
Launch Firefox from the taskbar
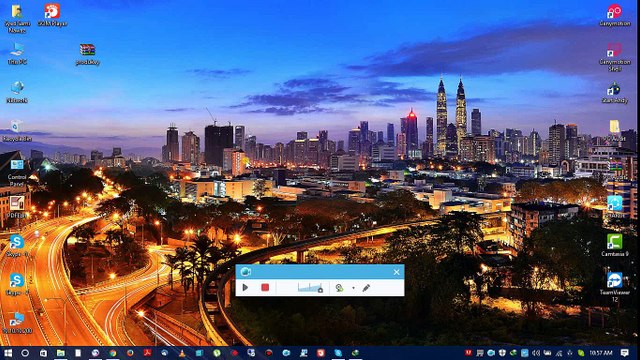tap(130, 353)
